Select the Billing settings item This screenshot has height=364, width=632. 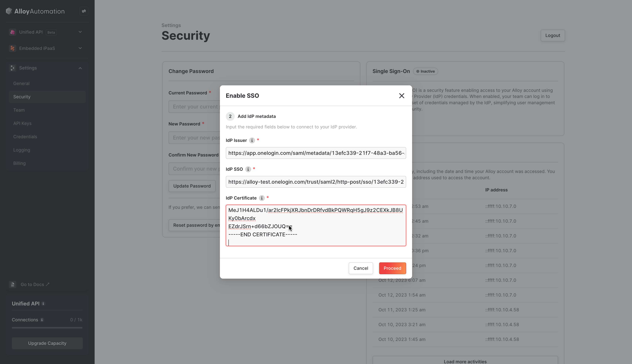[x=20, y=163]
